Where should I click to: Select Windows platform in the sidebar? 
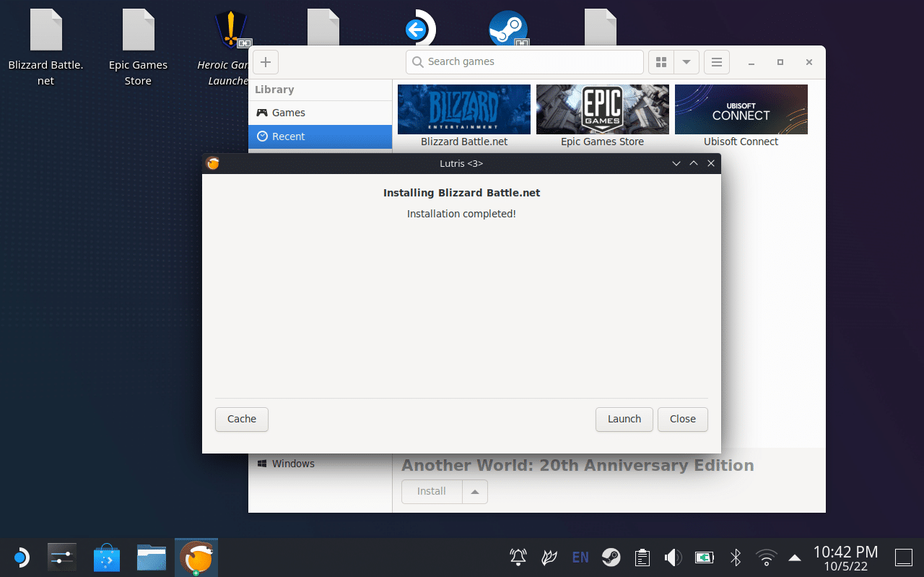point(321,464)
